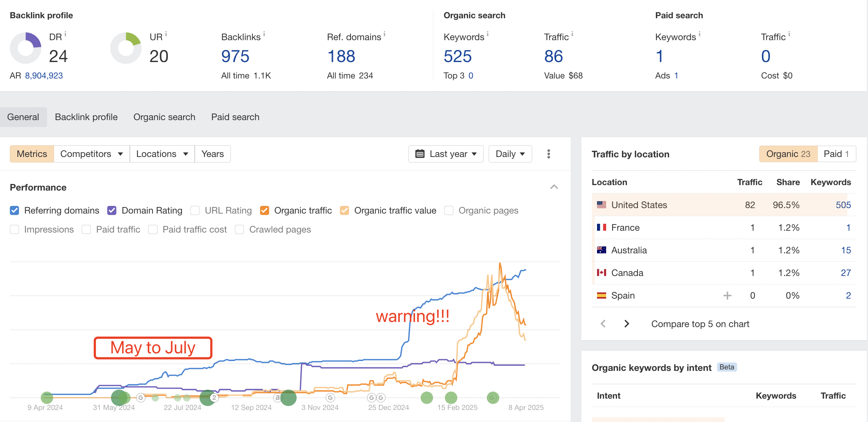The height and width of the screenshot is (422, 868).
Task: Click the orange Organic traffic color checkbox
Action: [264, 210]
